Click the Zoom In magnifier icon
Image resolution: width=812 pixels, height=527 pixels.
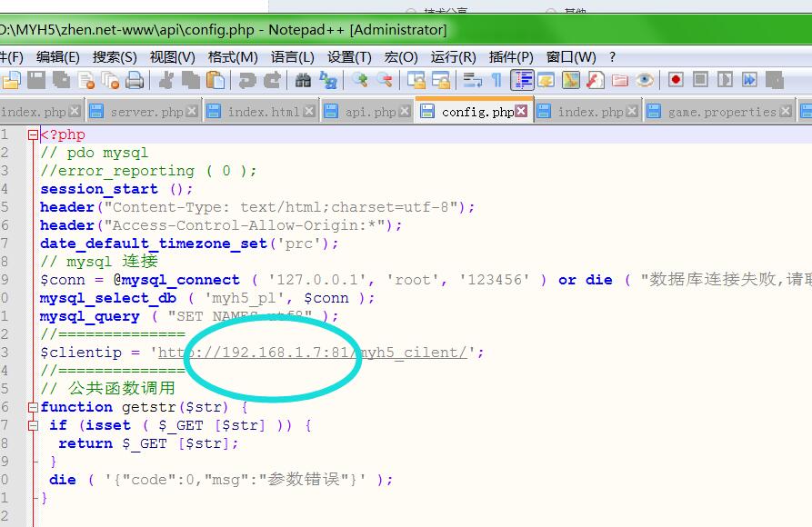click(x=361, y=81)
